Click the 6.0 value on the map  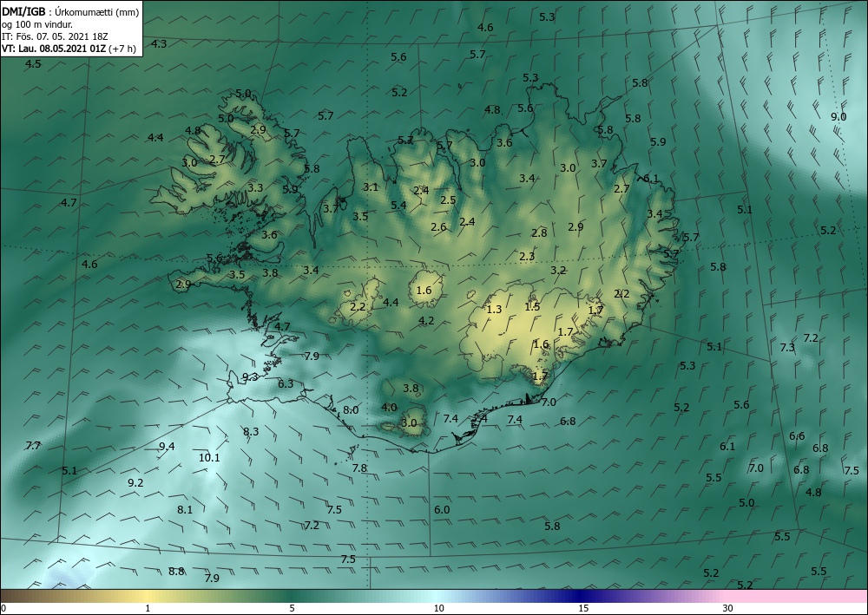point(442,510)
